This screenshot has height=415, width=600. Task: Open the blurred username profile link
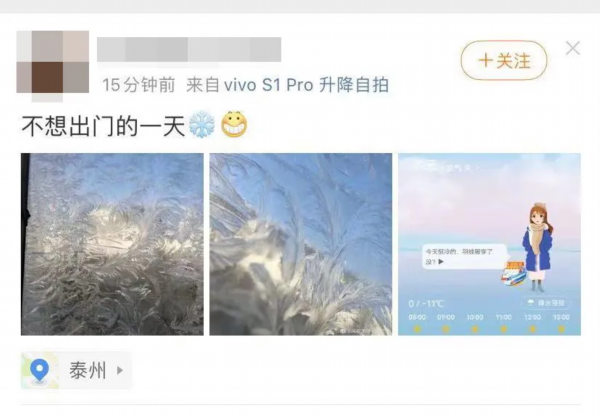(189, 50)
